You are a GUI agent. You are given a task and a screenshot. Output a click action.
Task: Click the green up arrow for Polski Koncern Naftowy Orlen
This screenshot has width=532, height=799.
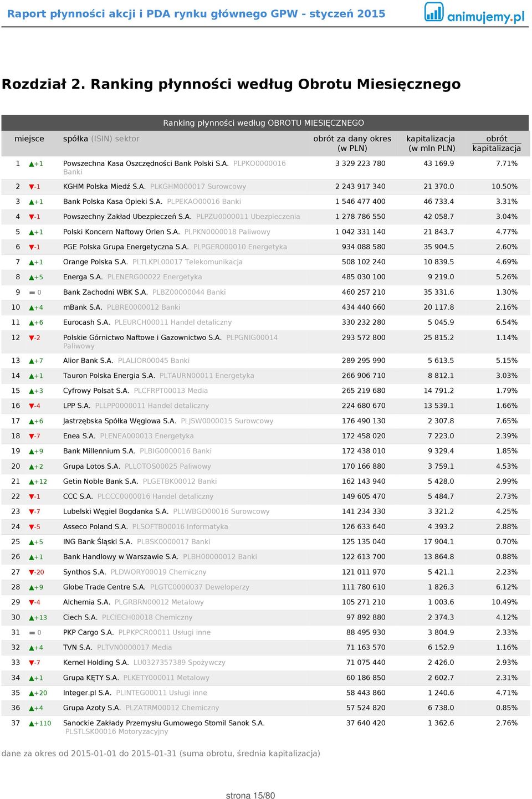pos(32,232)
